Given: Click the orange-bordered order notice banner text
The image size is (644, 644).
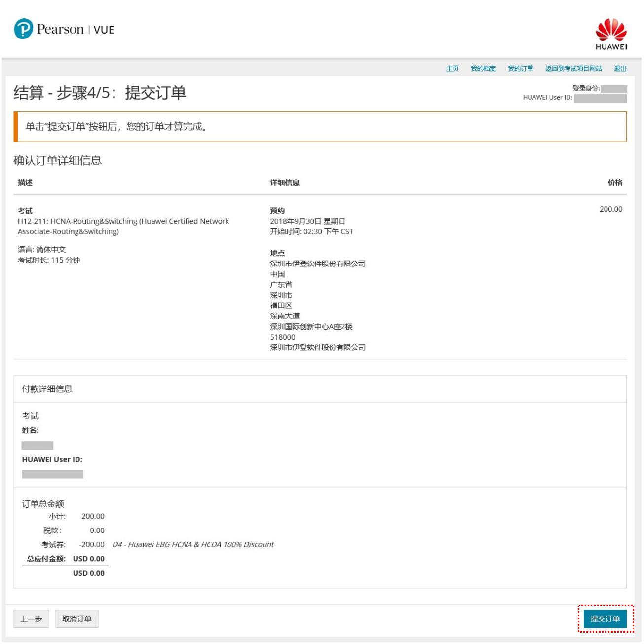Looking at the screenshot, I should [x=116, y=127].
